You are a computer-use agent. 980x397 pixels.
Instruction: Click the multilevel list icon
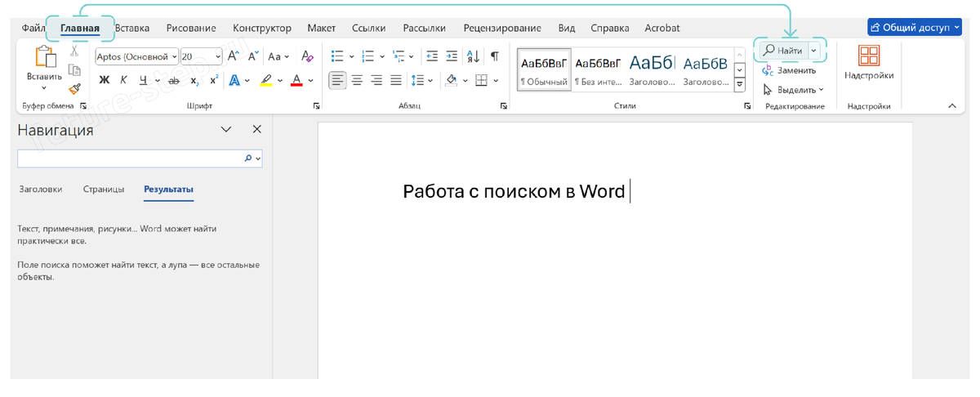[399, 56]
